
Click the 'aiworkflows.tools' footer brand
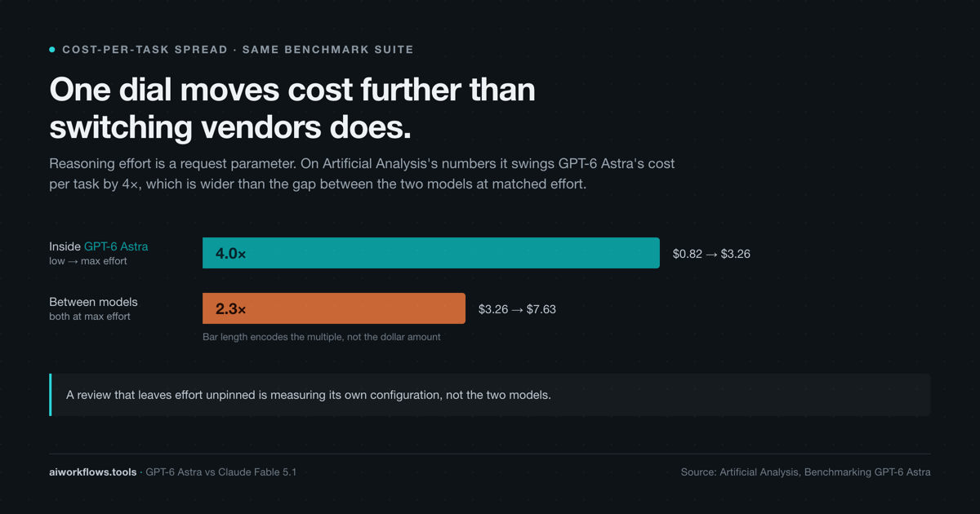(93, 472)
